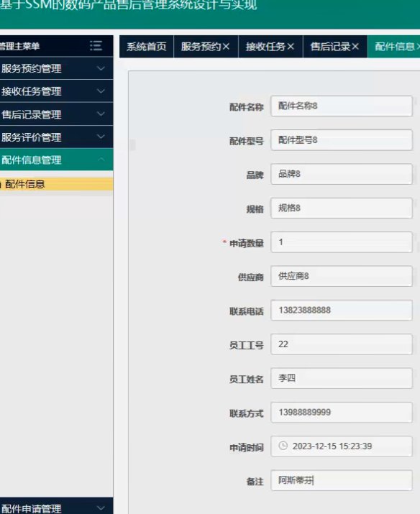
Task: Close the 售后记录 tab
Action: click(355, 47)
